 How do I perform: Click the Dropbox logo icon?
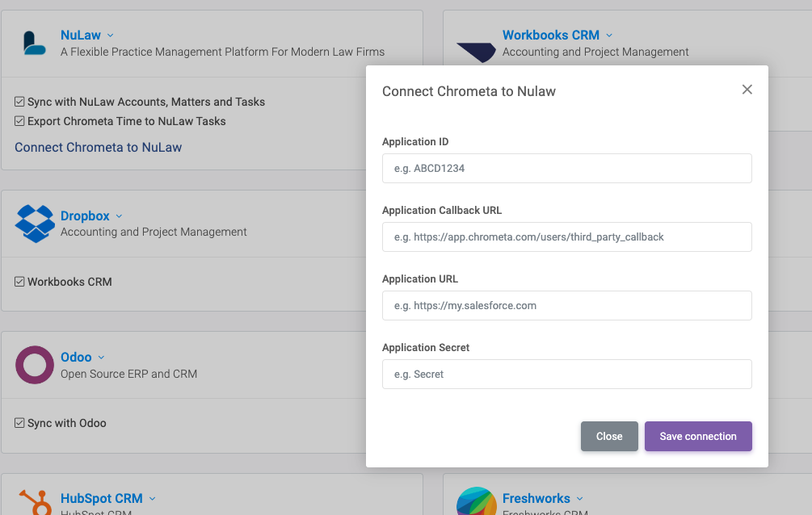(35, 224)
